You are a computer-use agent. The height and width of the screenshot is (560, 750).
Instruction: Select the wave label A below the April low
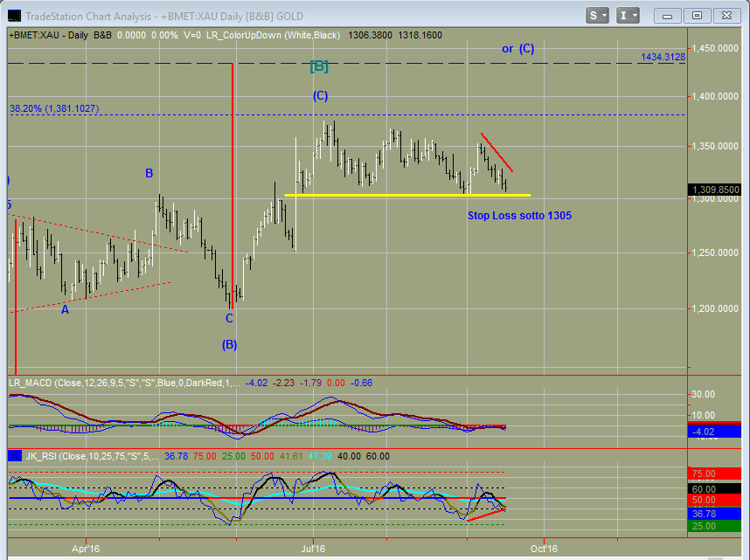65,310
